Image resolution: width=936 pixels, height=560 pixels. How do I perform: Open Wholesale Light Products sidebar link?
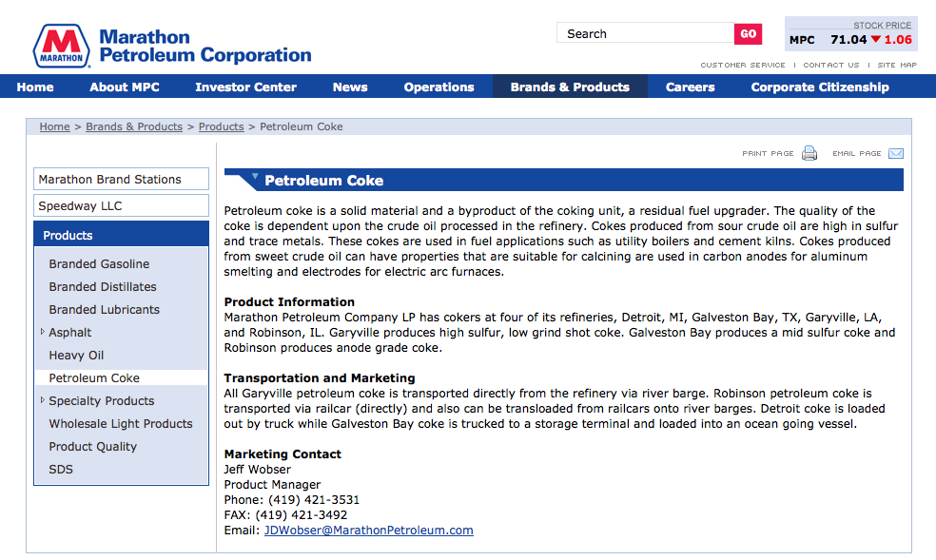121,423
